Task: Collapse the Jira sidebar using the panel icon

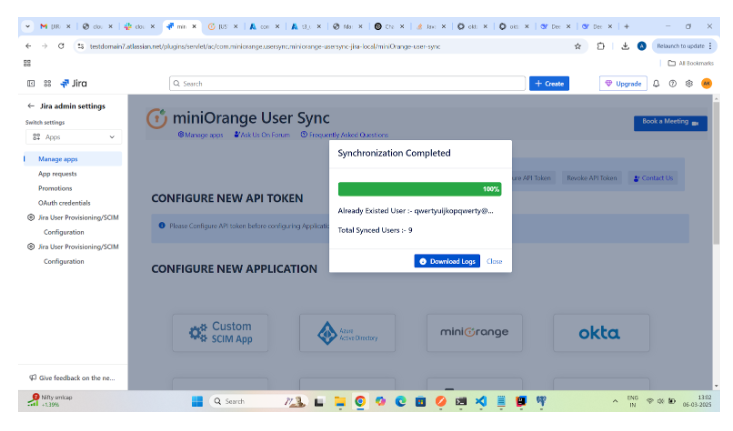Action: (31, 83)
